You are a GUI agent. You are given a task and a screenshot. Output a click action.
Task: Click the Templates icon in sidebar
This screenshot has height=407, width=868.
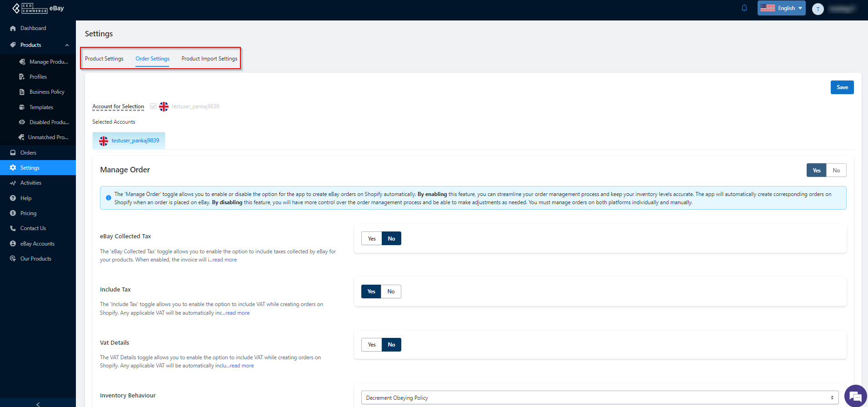[22, 107]
